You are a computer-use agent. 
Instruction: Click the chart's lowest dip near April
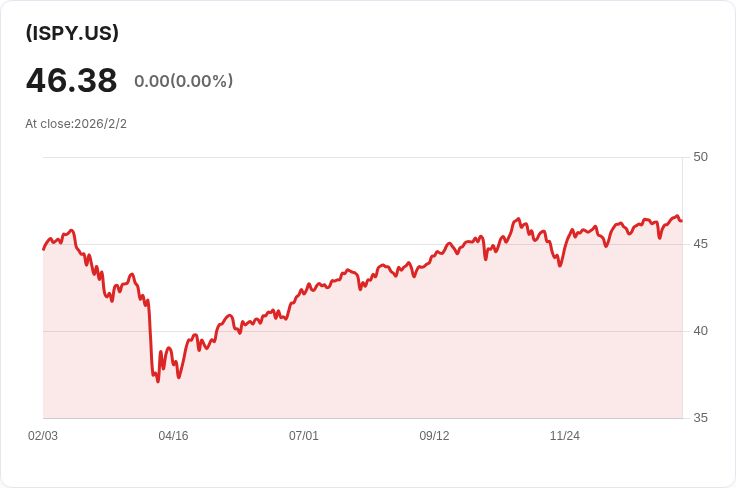[158, 381]
